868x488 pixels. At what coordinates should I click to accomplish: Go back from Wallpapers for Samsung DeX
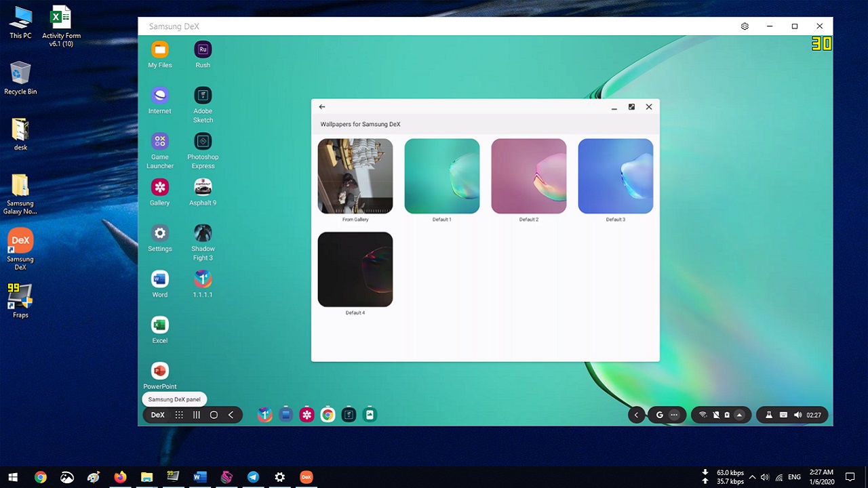pyautogui.click(x=322, y=106)
